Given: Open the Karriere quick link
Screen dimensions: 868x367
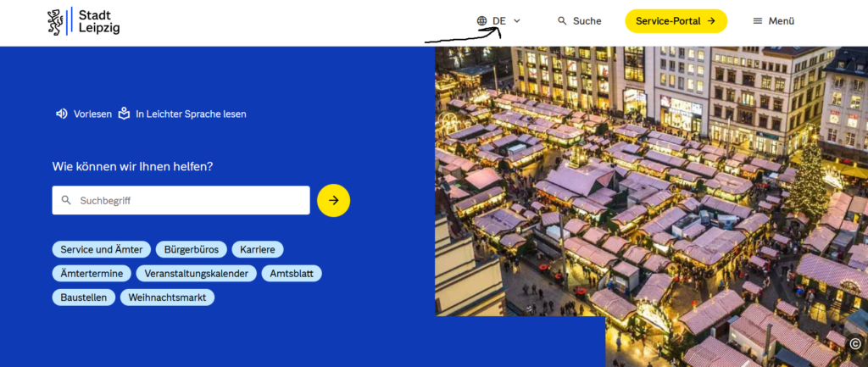Looking at the screenshot, I should pyautogui.click(x=258, y=250).
